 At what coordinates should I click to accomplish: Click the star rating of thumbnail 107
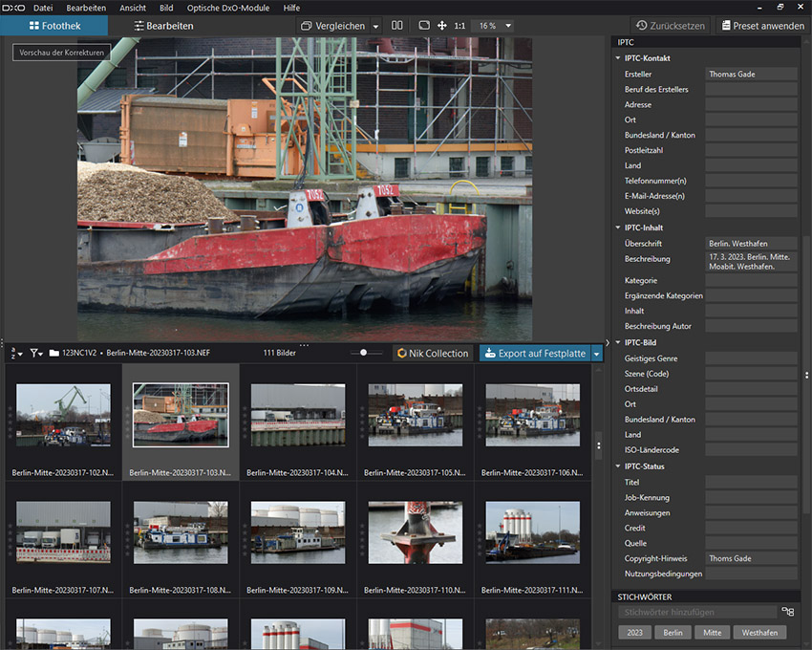tap(10, 539)
